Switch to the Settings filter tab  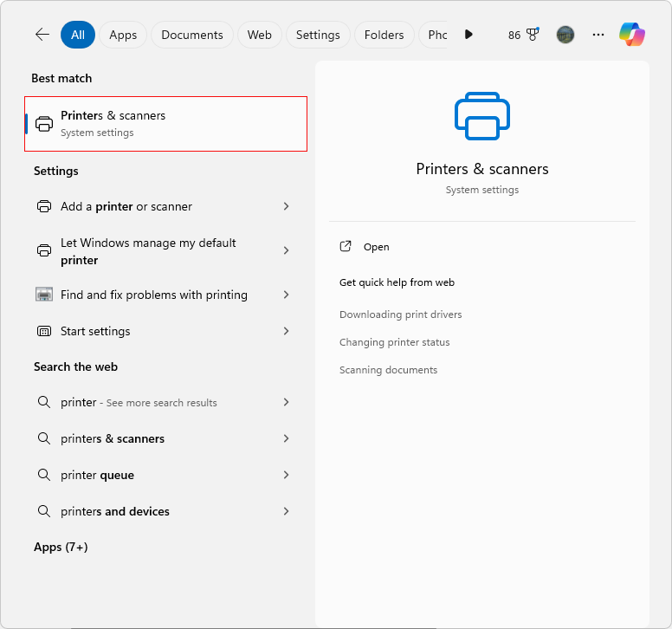point(318,35)
